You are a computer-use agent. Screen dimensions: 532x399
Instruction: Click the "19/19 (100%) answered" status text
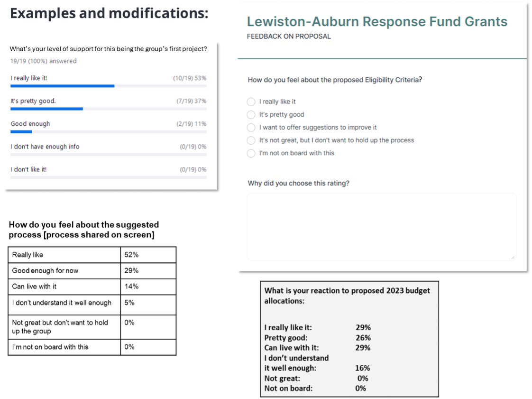tap(43, 61)
